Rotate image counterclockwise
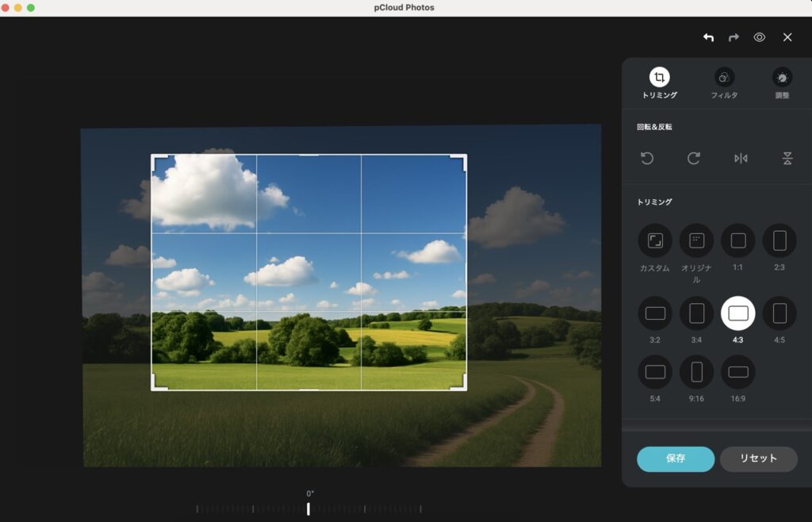The image size is (812, 522). [x=647, y=159]
